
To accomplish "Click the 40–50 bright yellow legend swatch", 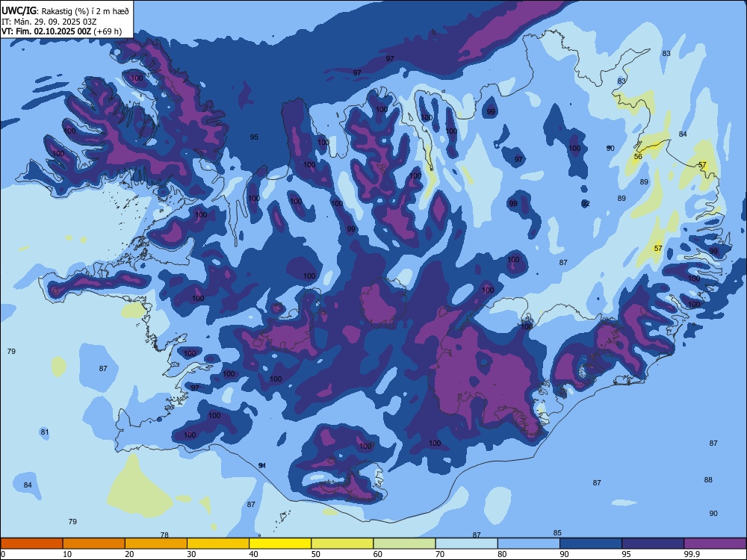I will (280, 544).
